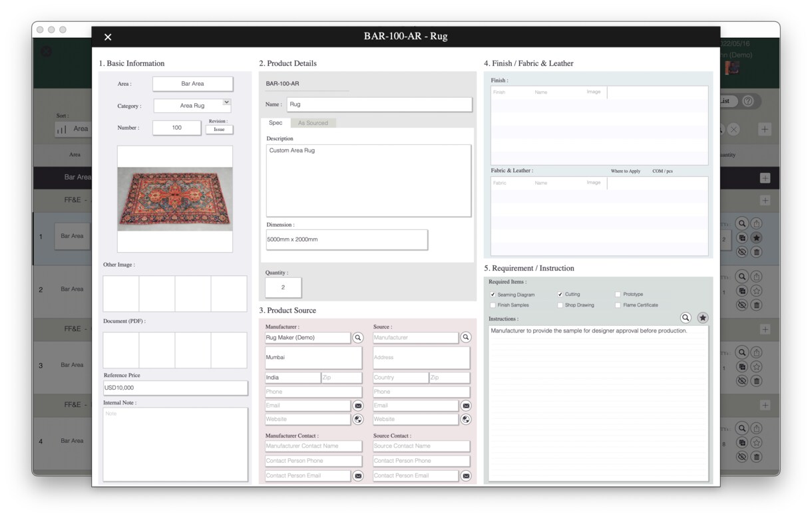
Task: Click the Source Contact Name field
Action: click(421, 446)
